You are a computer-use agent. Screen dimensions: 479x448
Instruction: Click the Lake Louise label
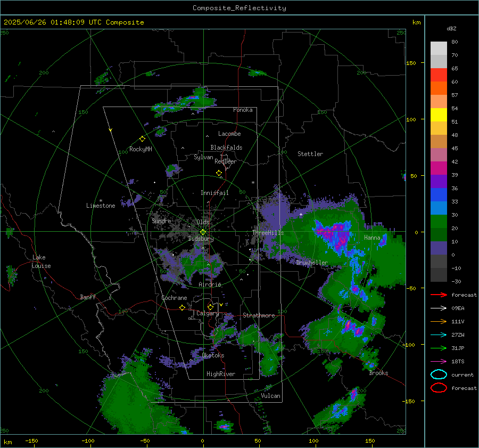click(x=41, y=262)
